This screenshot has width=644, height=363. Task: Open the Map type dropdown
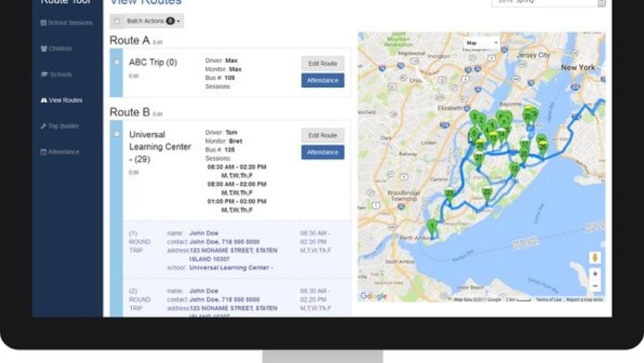[482, 43]
